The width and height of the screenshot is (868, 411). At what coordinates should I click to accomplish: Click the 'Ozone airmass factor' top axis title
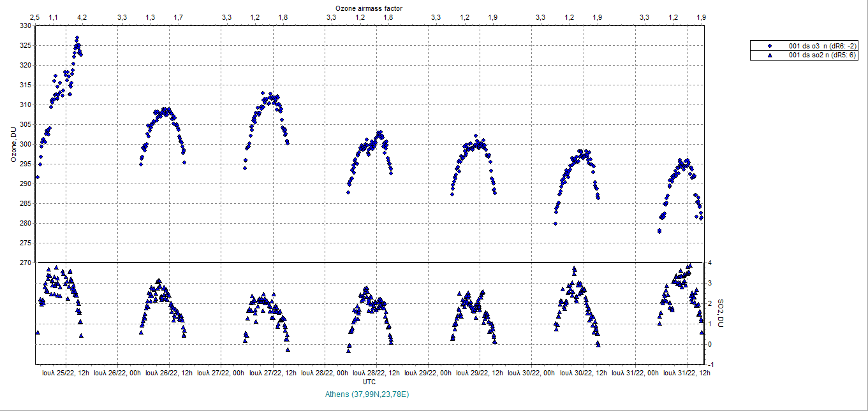(x=369, y=7)
